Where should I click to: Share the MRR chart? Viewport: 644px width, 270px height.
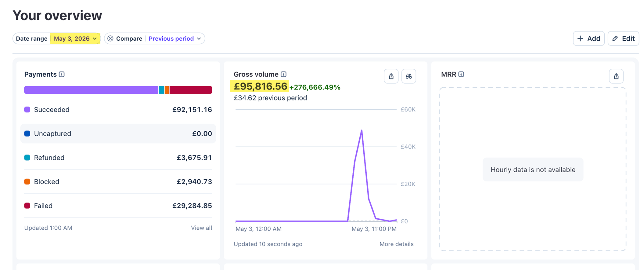click(616, 76)
